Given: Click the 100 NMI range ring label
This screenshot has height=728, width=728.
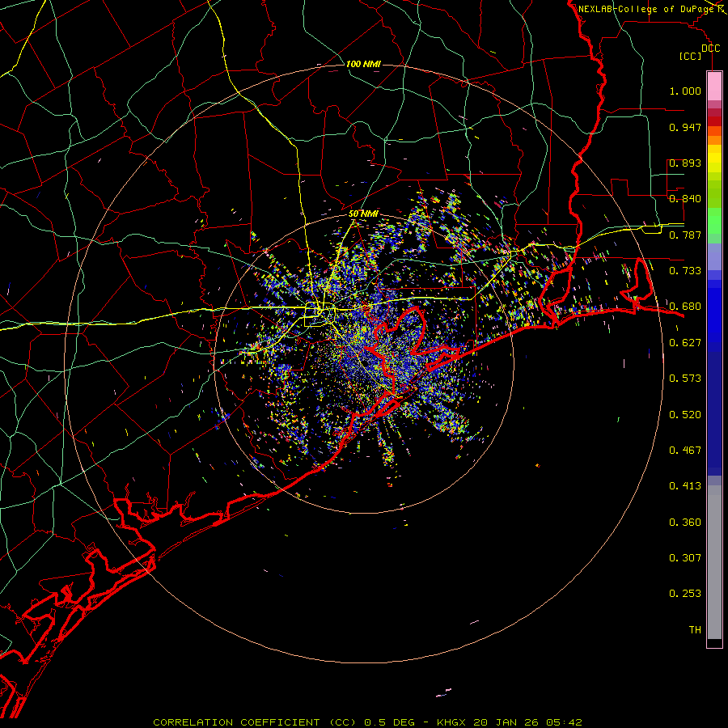Looking at the screenshot, I should 363,64.
